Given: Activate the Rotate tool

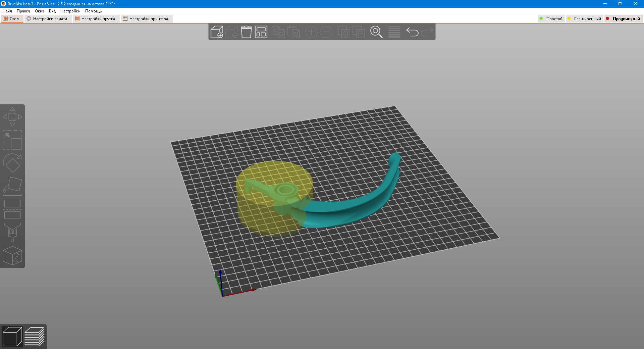Looking at the screenshot, I should click(12, 163).
